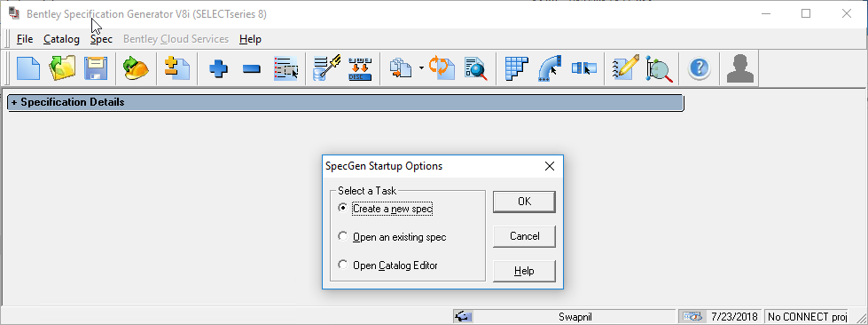This screenshot has height=325, width=868.
Task: Save using the floppy disk icon
Action: pyautogui.click(x=95, y=68)
